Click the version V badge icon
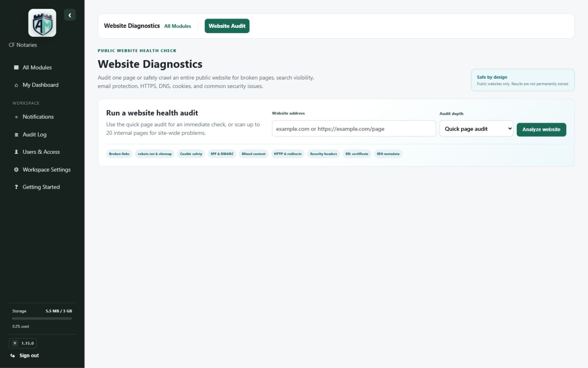The width and height of the screenshot is (588, 368). tap(15, 343)
